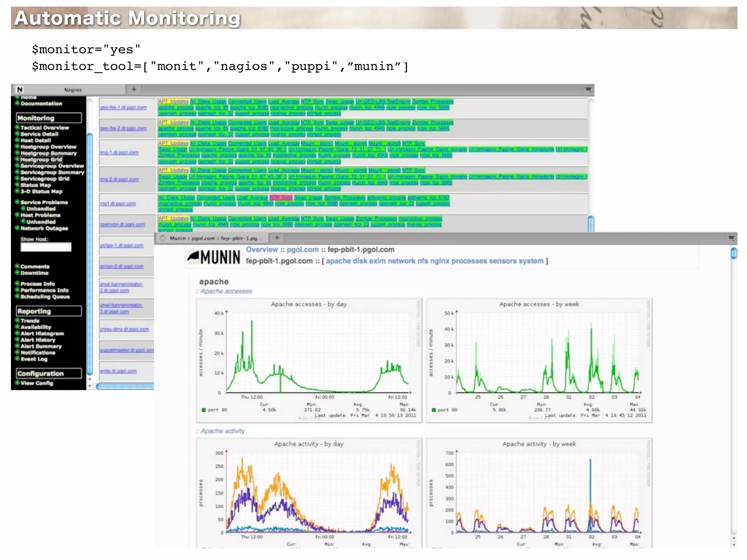Open the Apache accesses by day graph
This screenshot has width=747, height=560.
click(x=309, y=361)
